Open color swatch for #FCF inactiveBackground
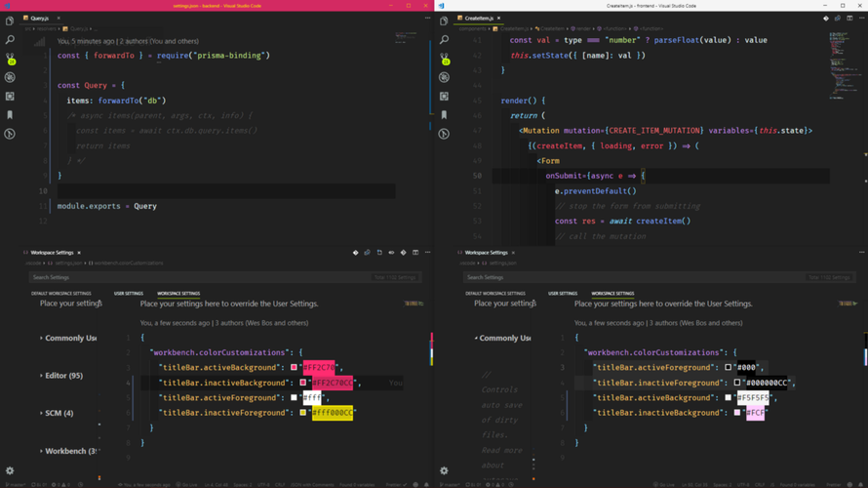Screen dimensions: 868x488 coord(736,413)
